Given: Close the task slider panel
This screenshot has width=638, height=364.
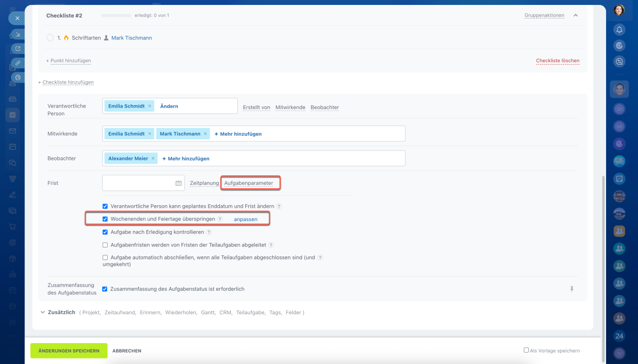Looking at the screenshot, I should point(17,18).
